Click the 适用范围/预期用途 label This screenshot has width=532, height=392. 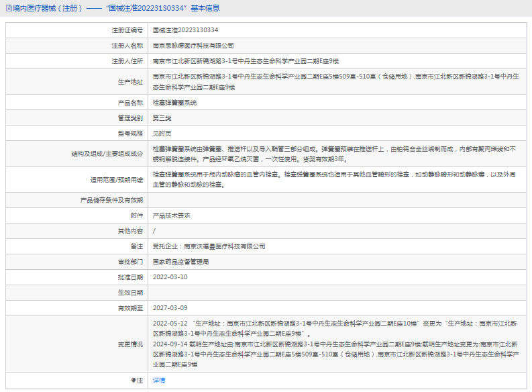click(116, 179)
